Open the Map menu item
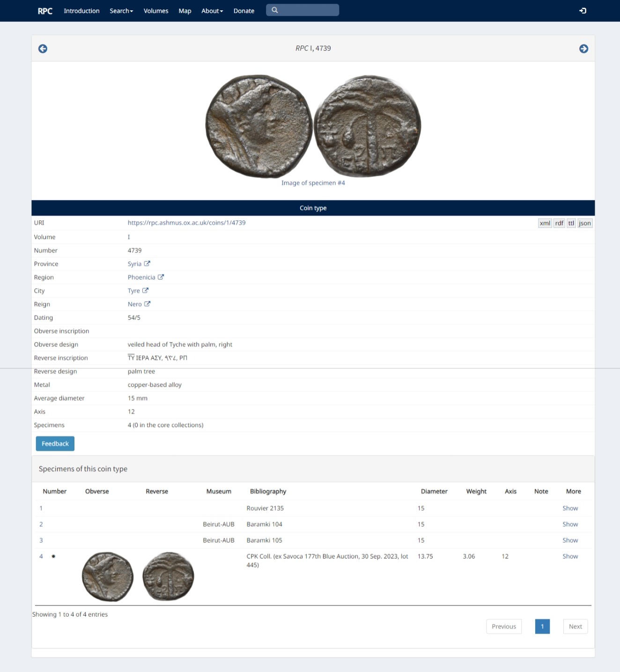The height and width of the screenshot is (672, 620). 185,11
